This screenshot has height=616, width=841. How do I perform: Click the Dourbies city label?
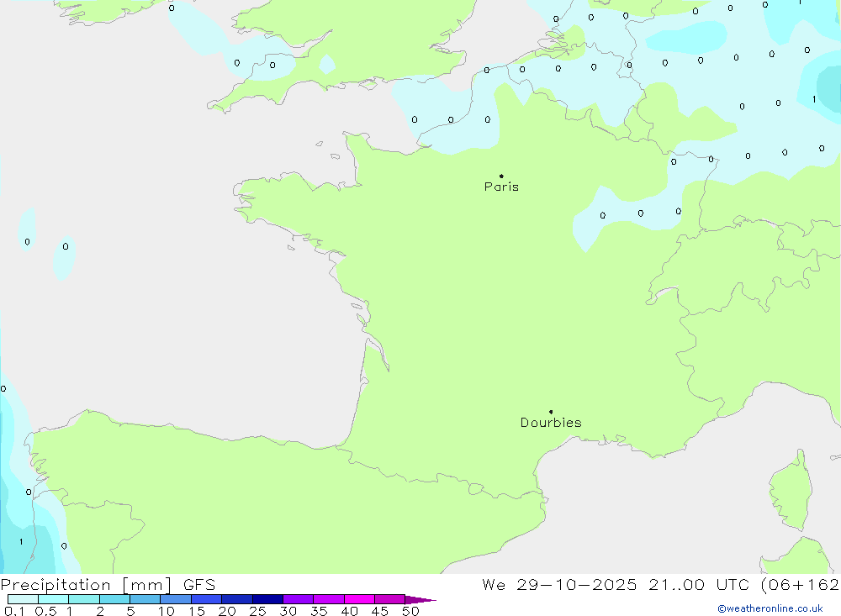(x=551, y=423)
